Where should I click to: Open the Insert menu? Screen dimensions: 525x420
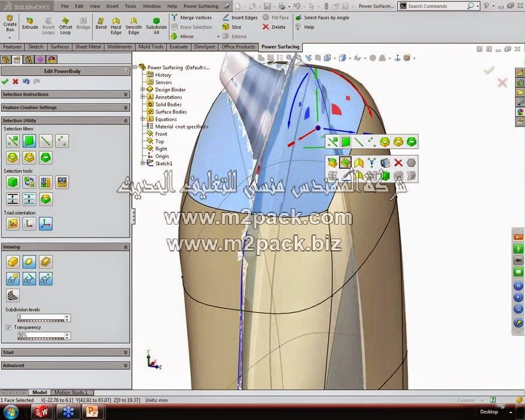[x=112, y=6]
